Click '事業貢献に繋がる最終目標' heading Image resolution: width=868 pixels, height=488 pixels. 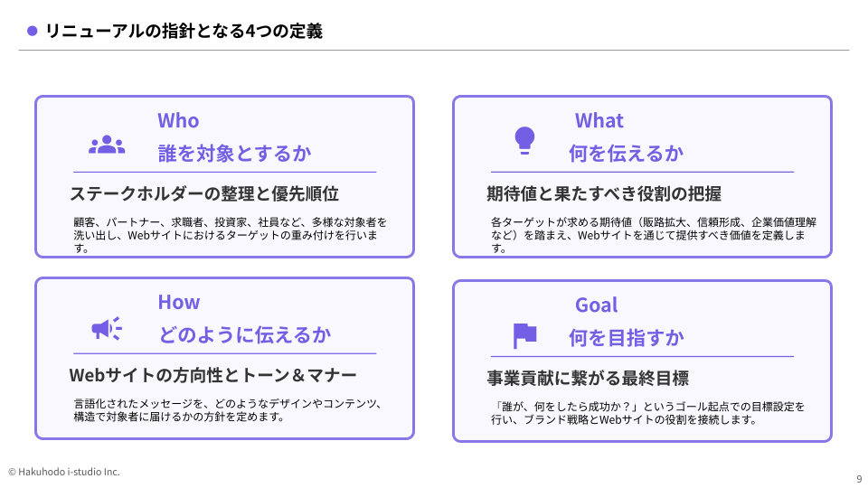tap(588, 378)
